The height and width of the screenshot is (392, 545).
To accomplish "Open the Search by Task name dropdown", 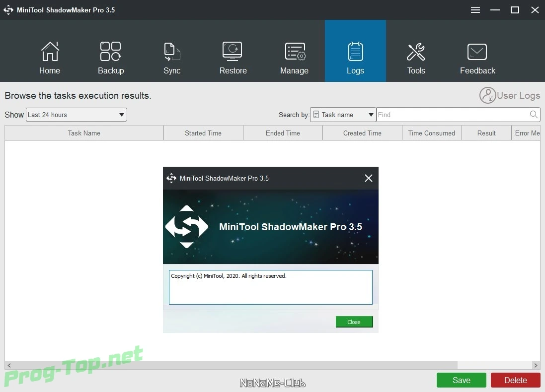I will pos(343,115).
